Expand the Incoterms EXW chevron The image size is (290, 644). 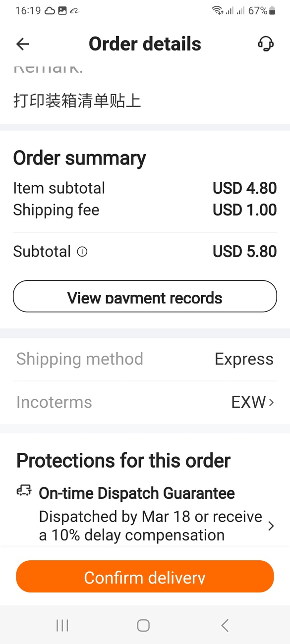[271, 402]
